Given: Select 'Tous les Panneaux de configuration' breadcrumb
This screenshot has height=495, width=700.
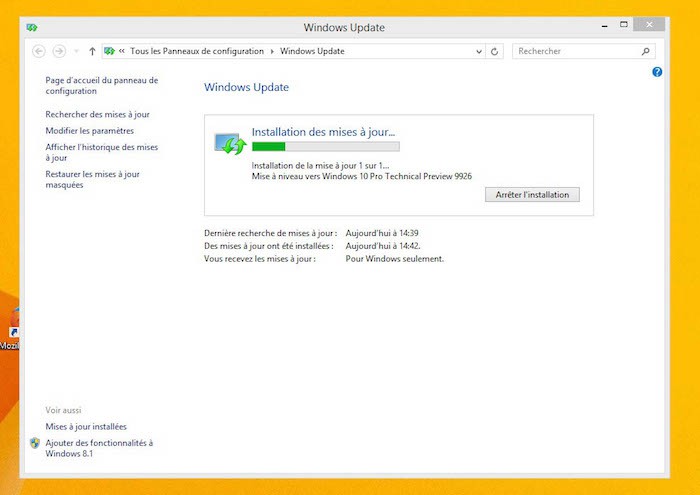Looking at the screenshot, I should click(196, 51).
